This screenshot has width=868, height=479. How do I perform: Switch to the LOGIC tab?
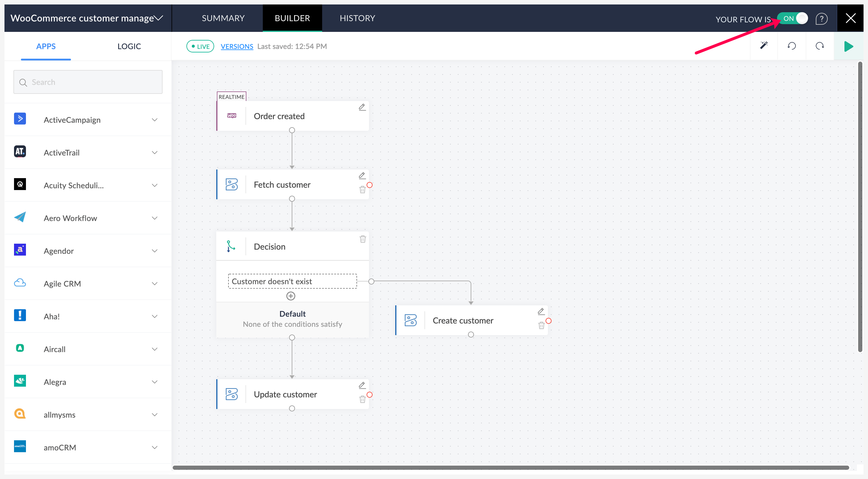(129, 46)
